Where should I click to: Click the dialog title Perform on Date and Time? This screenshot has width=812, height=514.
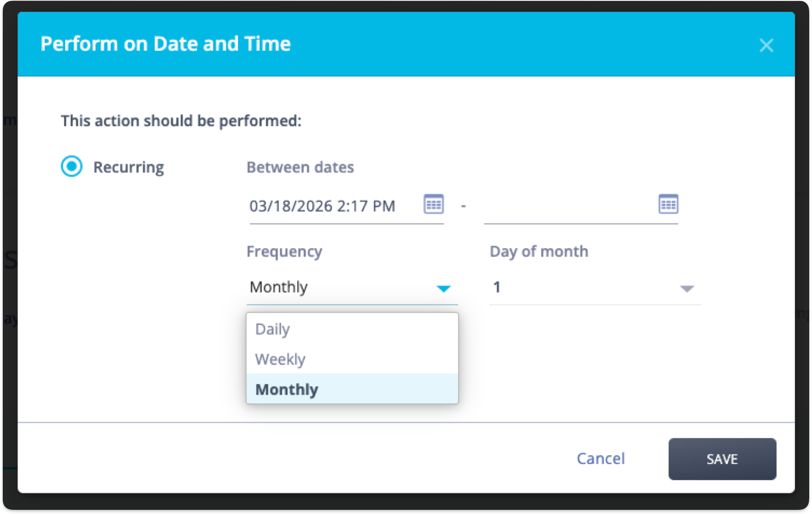pyautogui.click(x=165, y=44)
